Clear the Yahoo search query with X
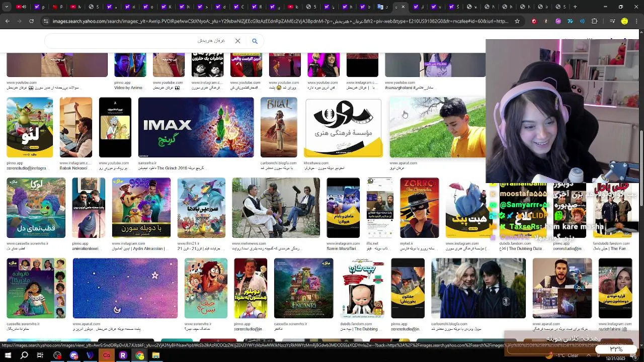The height and width of the screenshot is (362, 644). pyautogui.click(x=237, y=41)
